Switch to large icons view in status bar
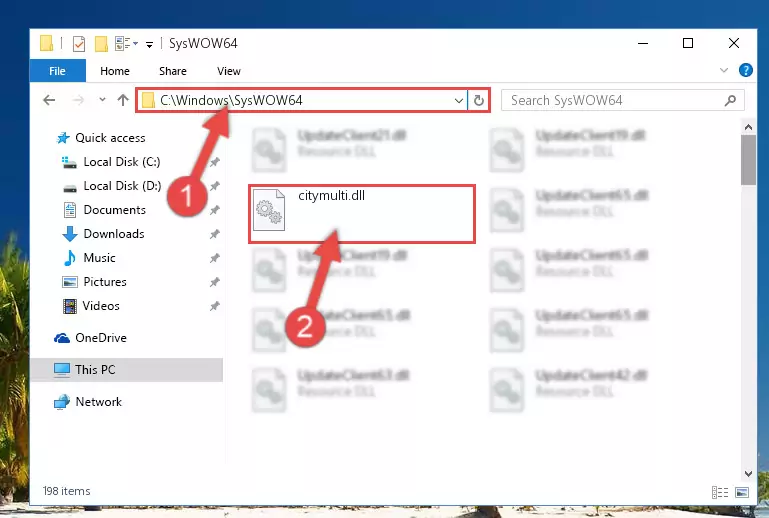769x518 pixels. pos(742,492)
